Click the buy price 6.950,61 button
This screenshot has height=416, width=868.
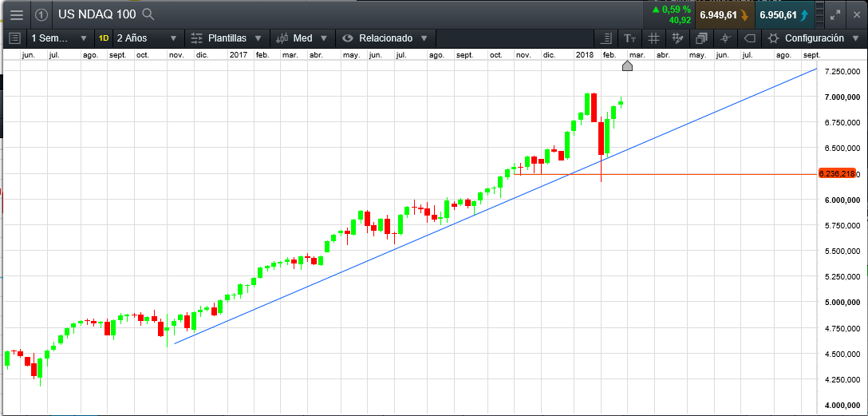[x=783, y=15]
